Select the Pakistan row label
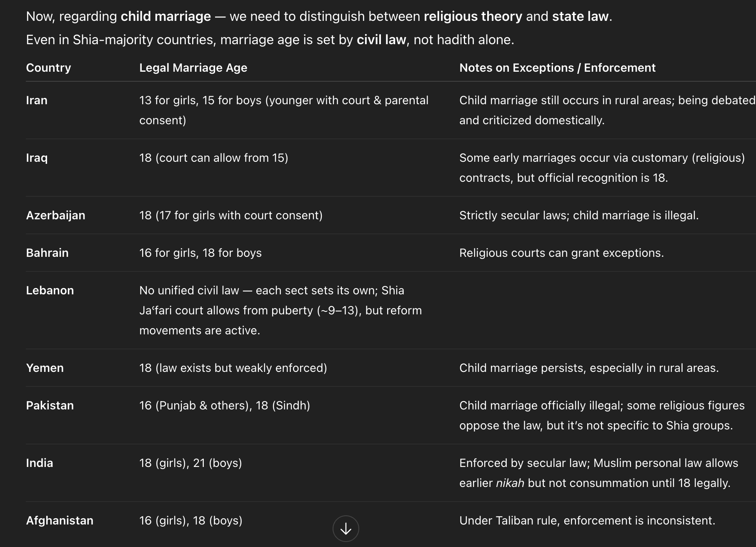The width and height of the screenshot is (756, 547). click(50, 405)
